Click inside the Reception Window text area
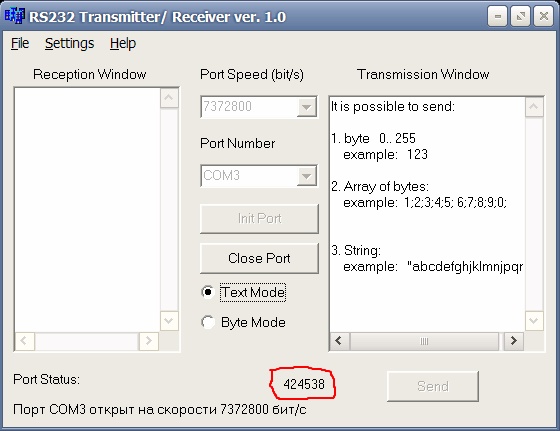The height and width of the screenshot is (431, 560). pos(88,210)
